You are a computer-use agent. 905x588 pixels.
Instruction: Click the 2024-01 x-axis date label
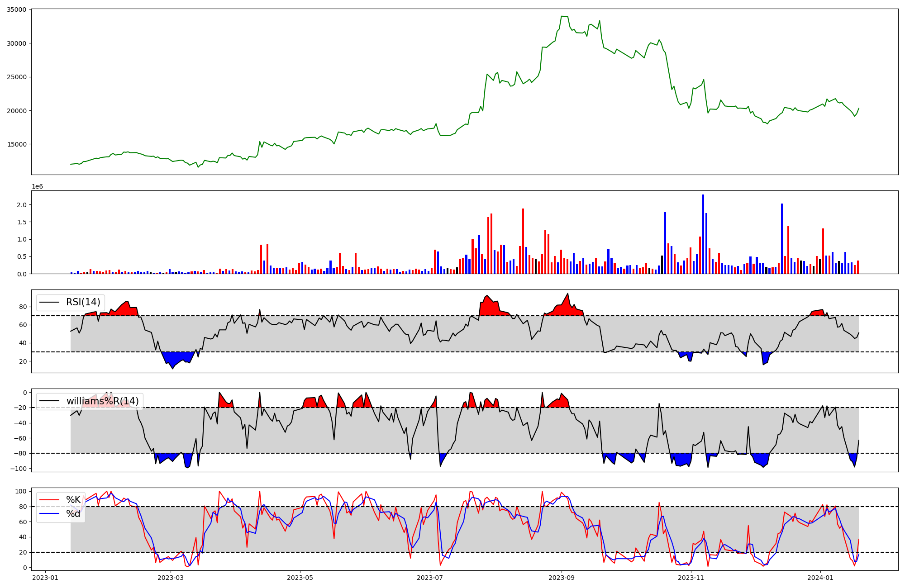click(x=820, y=578)
